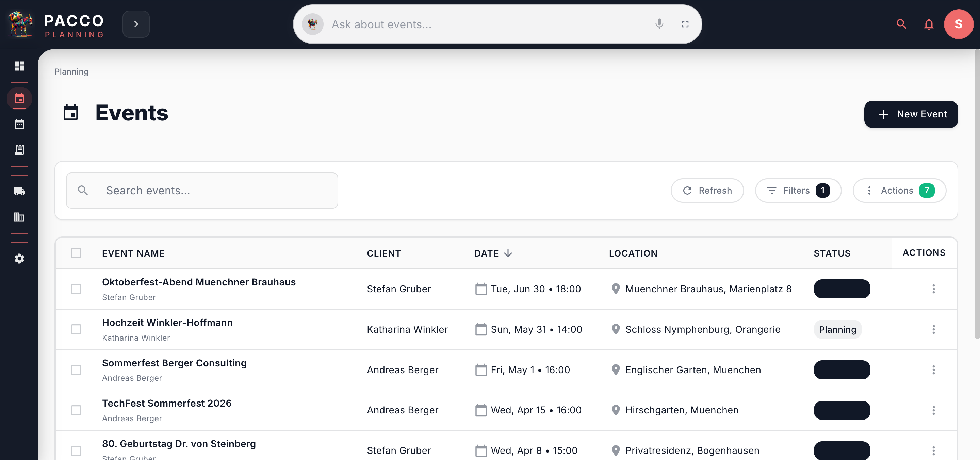The image size is (980, 460).
Task: Create a New Event
Action: [x=911, y=114]
